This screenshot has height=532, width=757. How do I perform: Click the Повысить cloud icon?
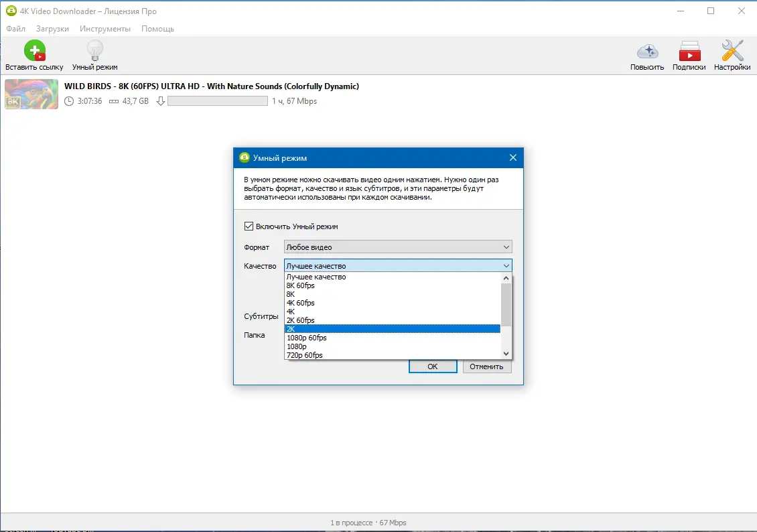(x=647, y=51)
